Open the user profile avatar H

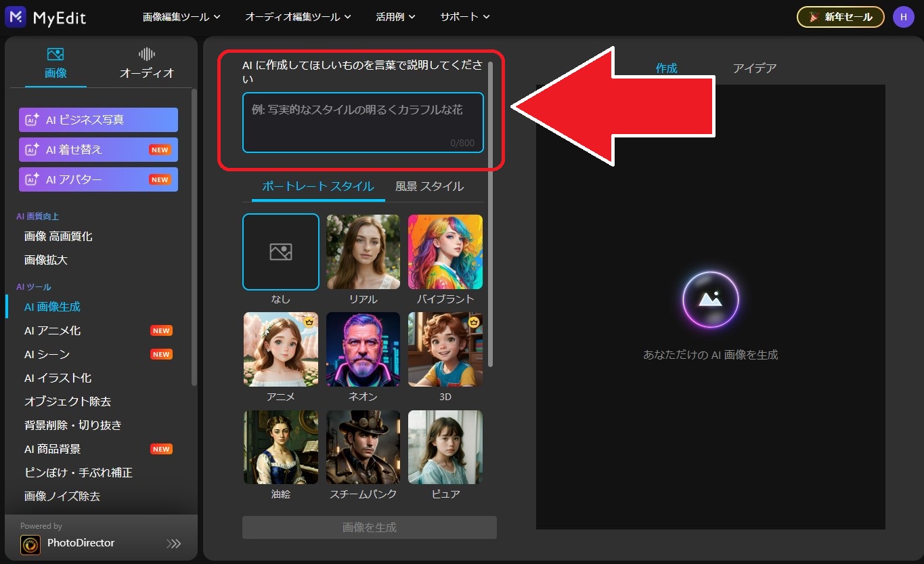coord(903,17)
